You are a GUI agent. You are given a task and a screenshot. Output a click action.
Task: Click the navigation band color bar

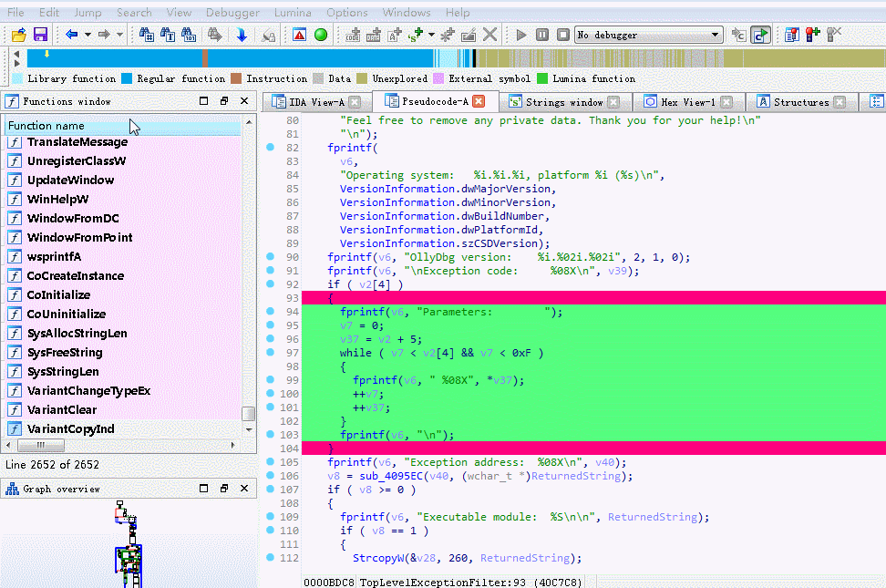[x=456, y=58]
